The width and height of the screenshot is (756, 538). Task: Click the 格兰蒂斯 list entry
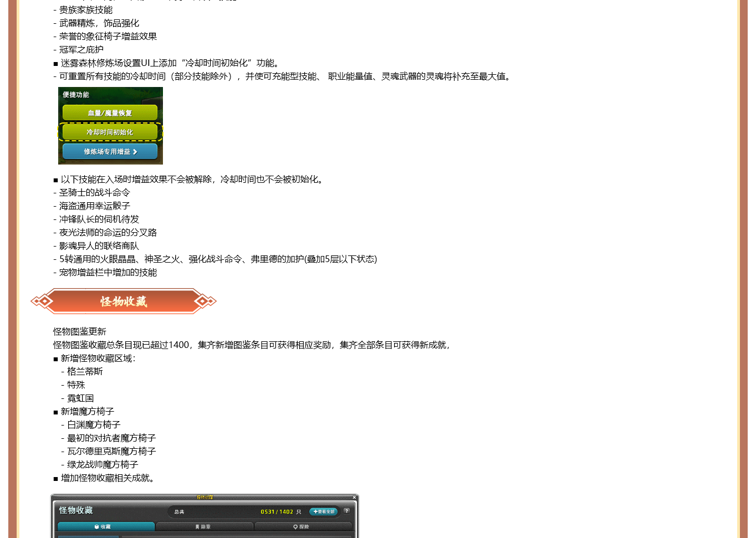click(x=85, y=372)
